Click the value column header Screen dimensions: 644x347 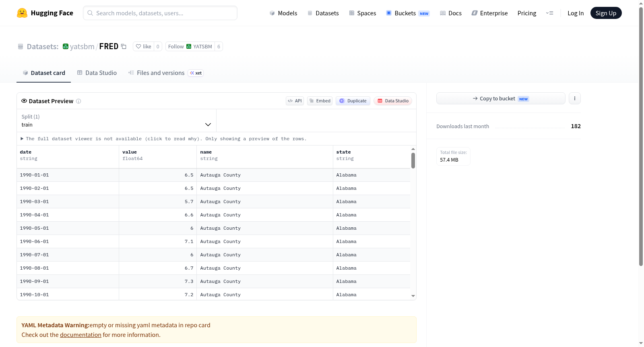(x=158, y=157)
